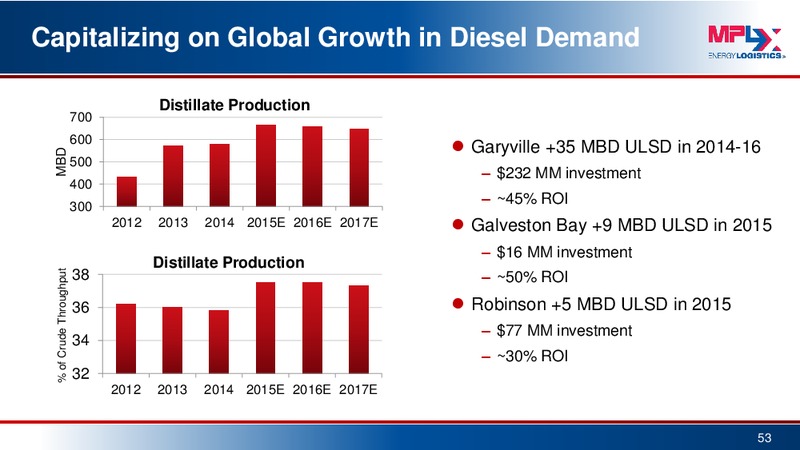Click the 400 value on the MBD axis
Image resolution: width=800 pixels, height=450 pixels.
[x=81, y=185]
